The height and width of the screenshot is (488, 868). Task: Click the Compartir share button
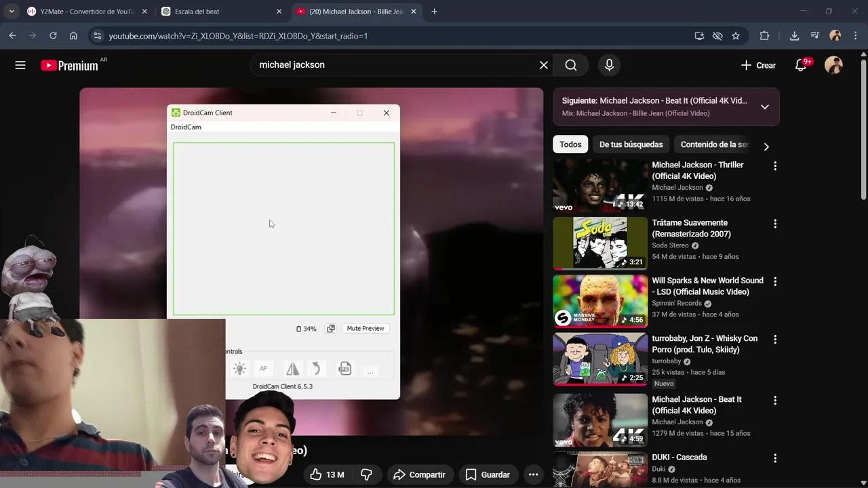tap(419, 474)
